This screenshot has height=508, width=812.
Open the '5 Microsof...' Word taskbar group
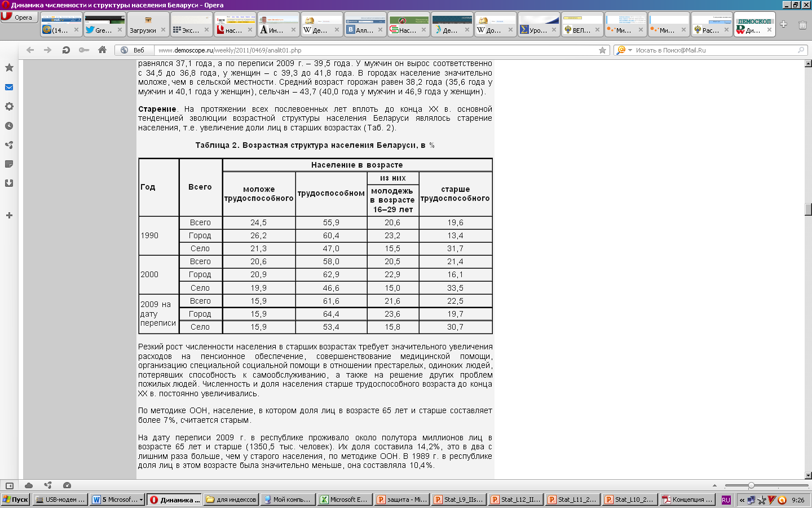[x=117, y=500]
